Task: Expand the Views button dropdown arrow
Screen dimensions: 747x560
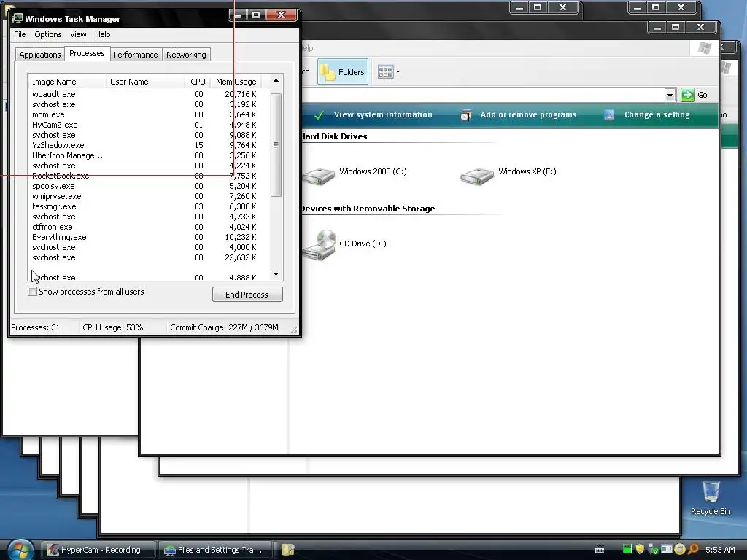Action: coord(398,72)
